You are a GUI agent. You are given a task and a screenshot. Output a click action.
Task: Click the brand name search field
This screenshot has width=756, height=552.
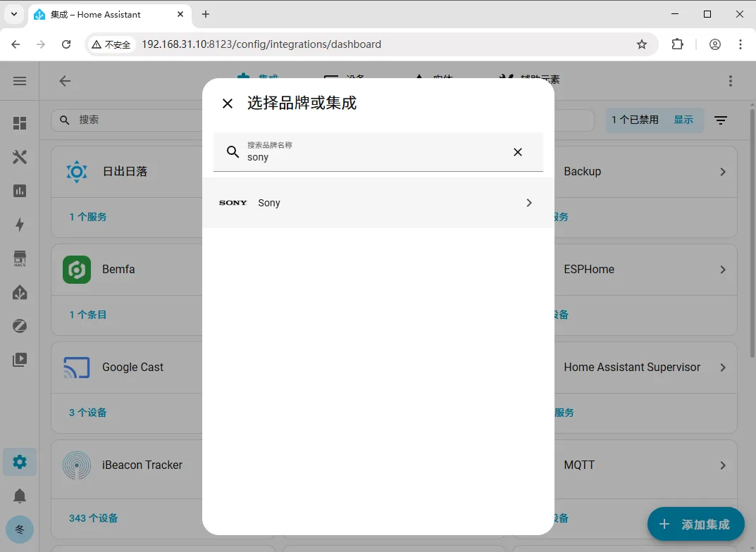pos(378,151)
